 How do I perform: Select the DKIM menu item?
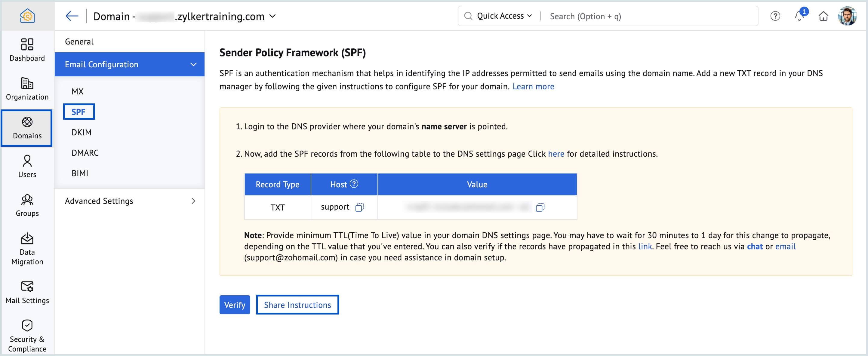(x=82, y=132)
